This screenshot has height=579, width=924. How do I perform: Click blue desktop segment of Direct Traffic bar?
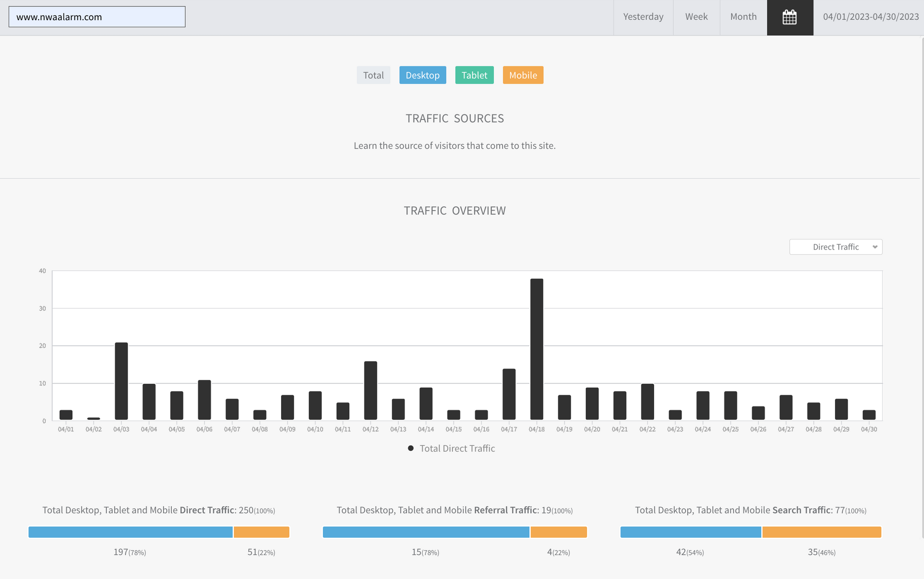(130, 532)
